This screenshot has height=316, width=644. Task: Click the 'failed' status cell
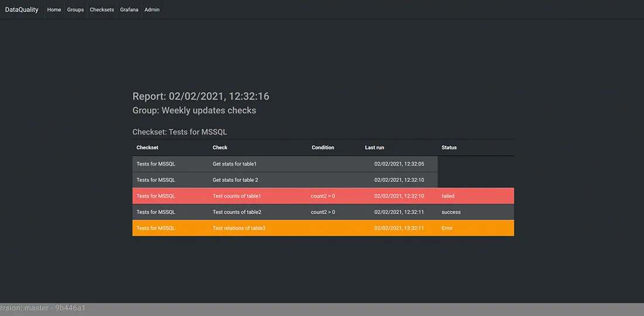448,196
